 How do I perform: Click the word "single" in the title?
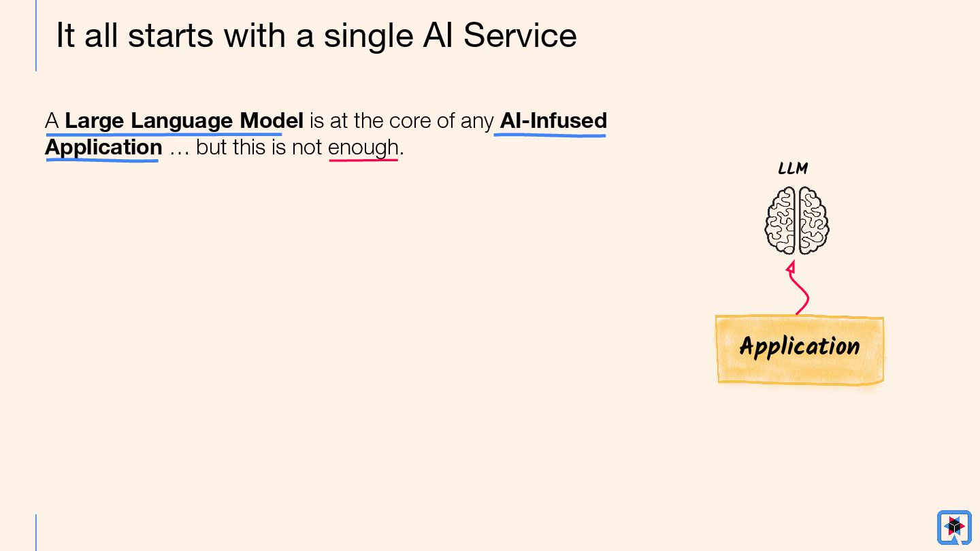coord(367,36)
